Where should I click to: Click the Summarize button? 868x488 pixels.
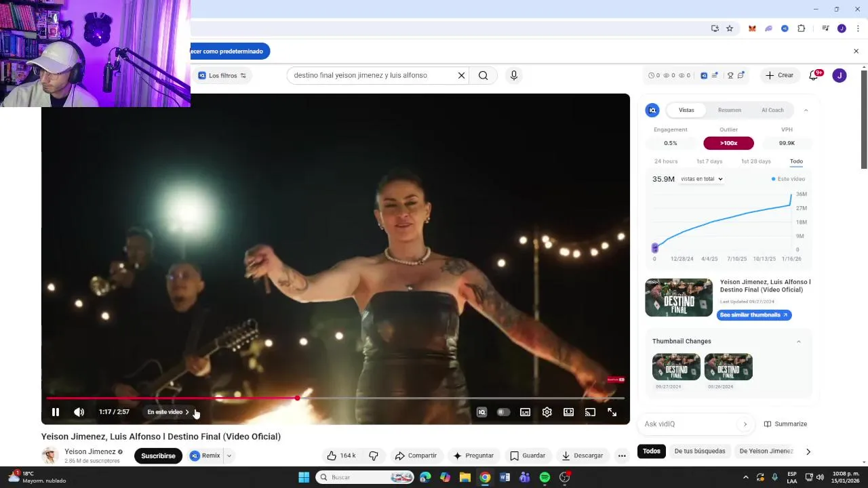785,424
